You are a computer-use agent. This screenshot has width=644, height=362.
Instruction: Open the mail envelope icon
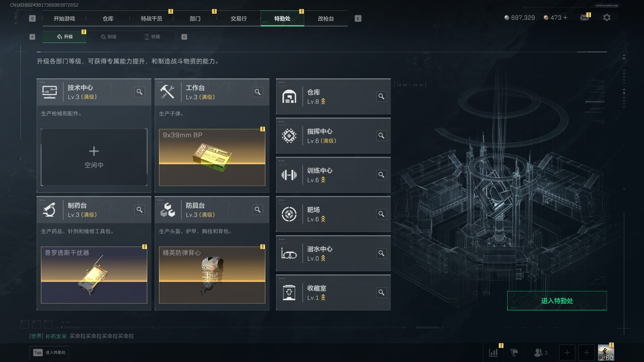(585, 17)
